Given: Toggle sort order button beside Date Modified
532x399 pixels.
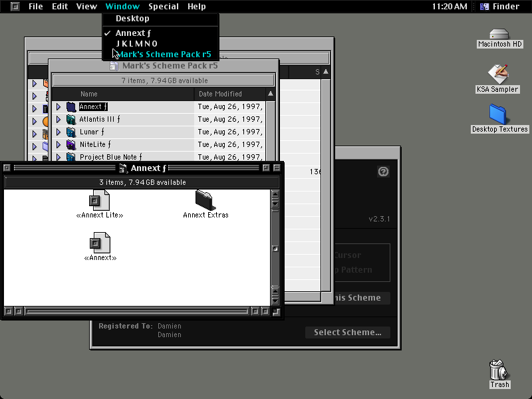Looking at the screenshot, I should coord(271,94).
